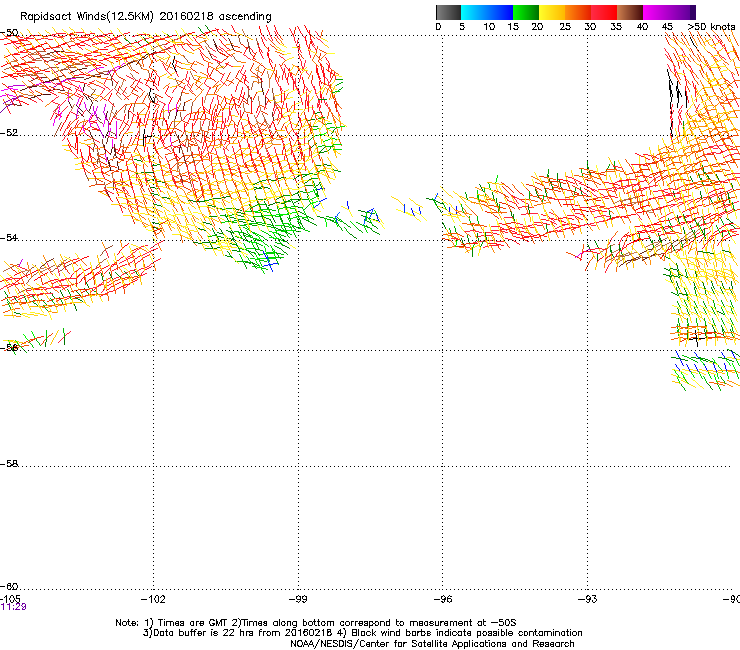Click the -60 latitude label
The width and height of the screenshot is (740, 650).
[9, 587]
